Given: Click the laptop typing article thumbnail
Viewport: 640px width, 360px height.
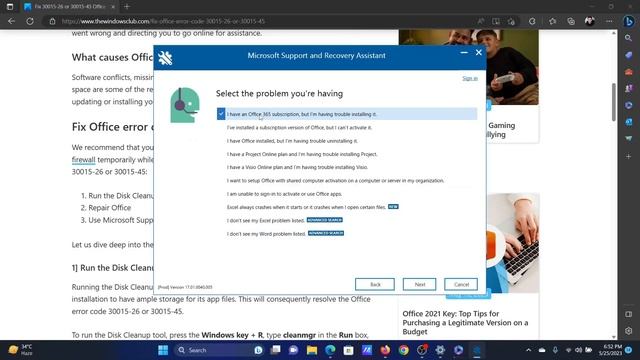Looking at the screenshot, I should click(513, 243).
